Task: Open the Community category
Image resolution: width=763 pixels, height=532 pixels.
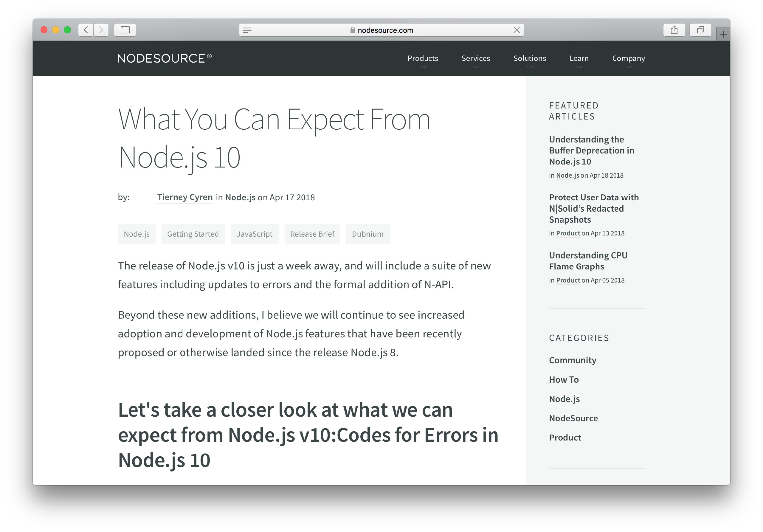Action: point(573,360)
